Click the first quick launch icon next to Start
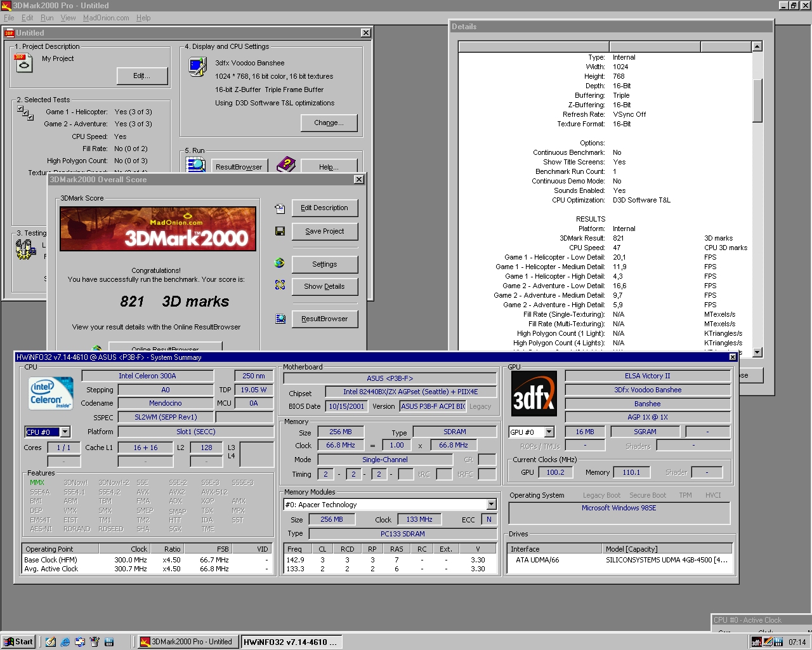Screen dimensions: 812x650 tap(51, 642)
